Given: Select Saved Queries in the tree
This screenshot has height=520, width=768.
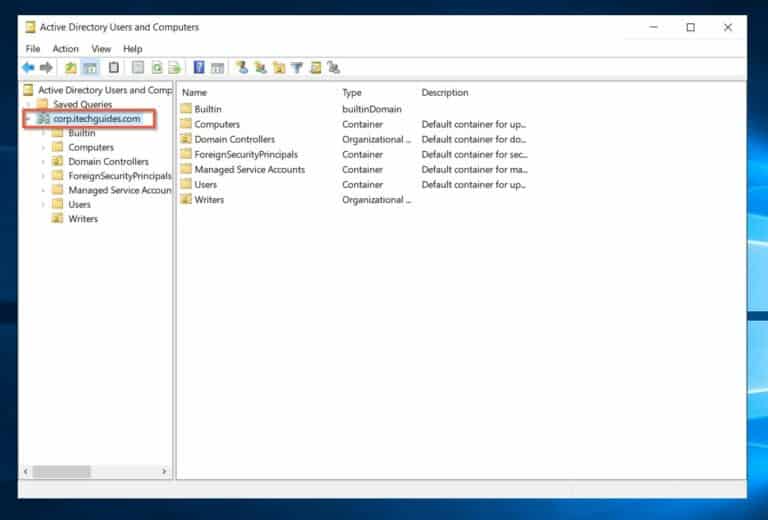Looking at the screenshot, I should pos(82,104).
